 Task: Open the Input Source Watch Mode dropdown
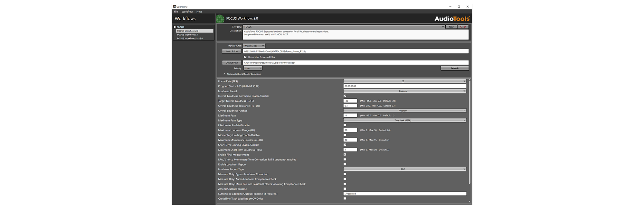click(254, 46)
